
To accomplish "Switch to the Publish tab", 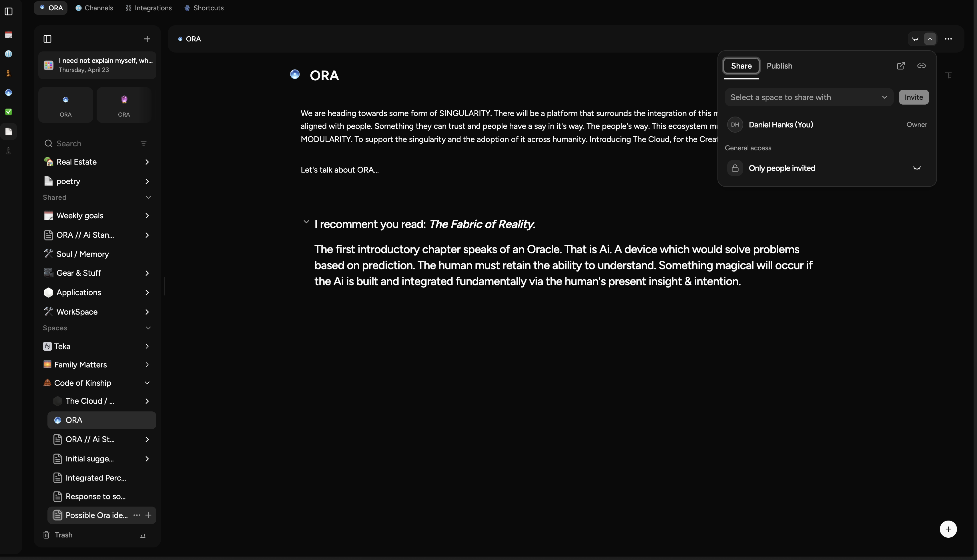I will [x=779, y=66].
